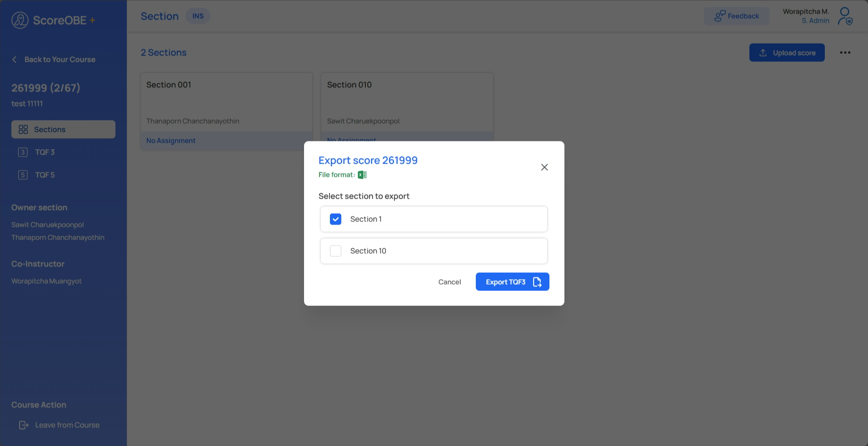Click the ScoreOBE+ logo icon
Screen dimensions: 868x446
20,20
